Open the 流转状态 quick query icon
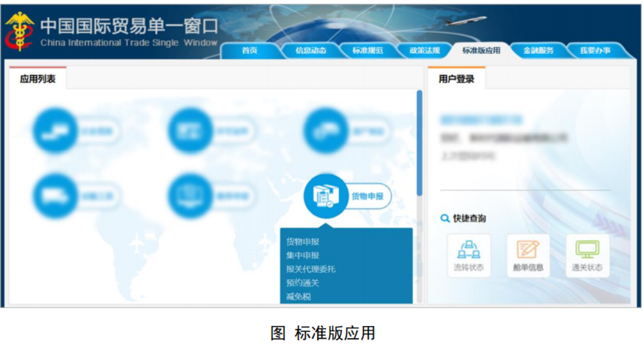Viewport: 644px width, 350px height. click(x=469, y=250)
